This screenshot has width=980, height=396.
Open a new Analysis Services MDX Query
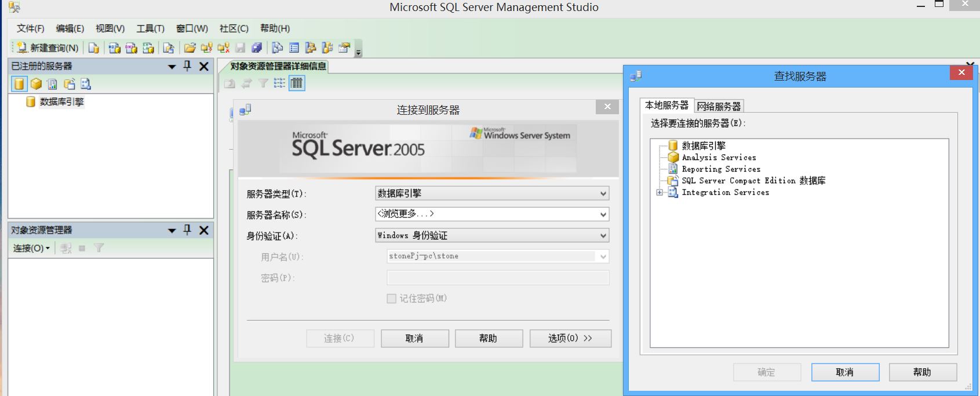pos(115,48)
